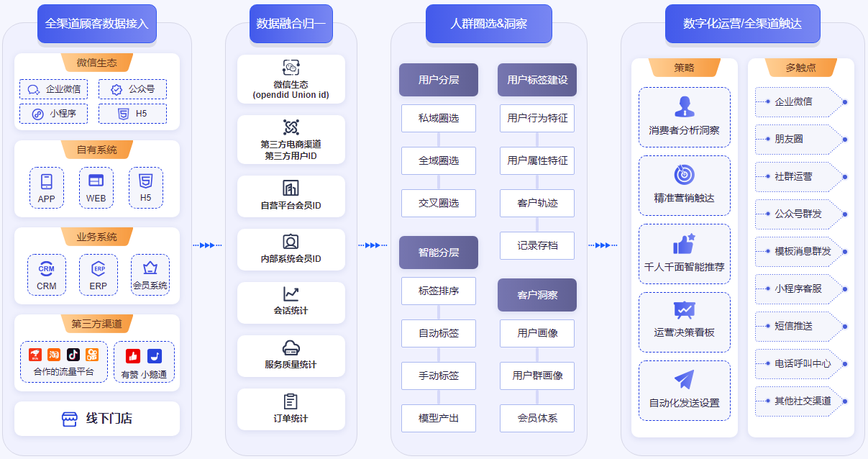This screenshot has width=868, height=459.
Task: Select the 精准营销触达 target icon
Action: coord(684,175)
